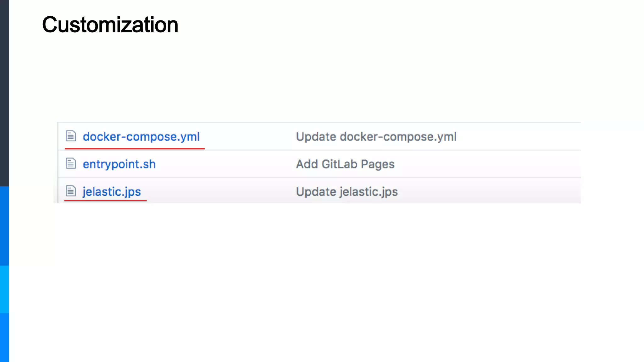Click the 'Update jelastic.jps' commit message

[x=347, y=192]
